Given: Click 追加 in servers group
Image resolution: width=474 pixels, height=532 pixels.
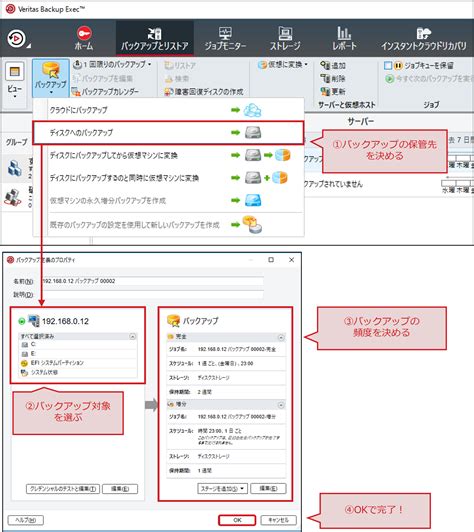Looking at the screenshot, I should point(333,65).
